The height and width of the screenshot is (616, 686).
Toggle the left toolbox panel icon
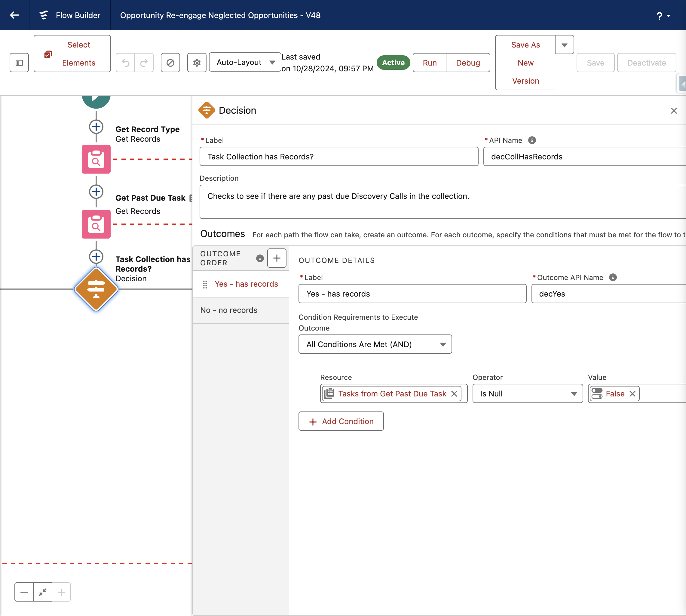(19, 63)
